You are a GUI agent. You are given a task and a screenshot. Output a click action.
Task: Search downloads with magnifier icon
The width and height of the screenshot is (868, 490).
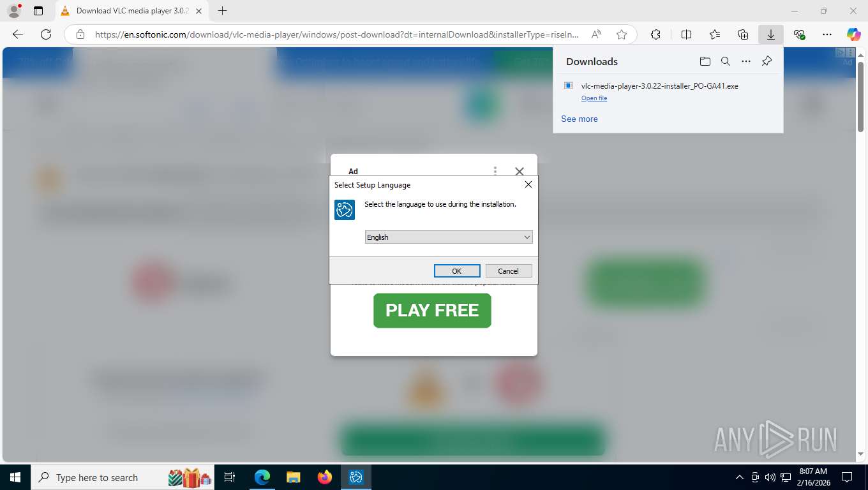(x=726, y=61)
